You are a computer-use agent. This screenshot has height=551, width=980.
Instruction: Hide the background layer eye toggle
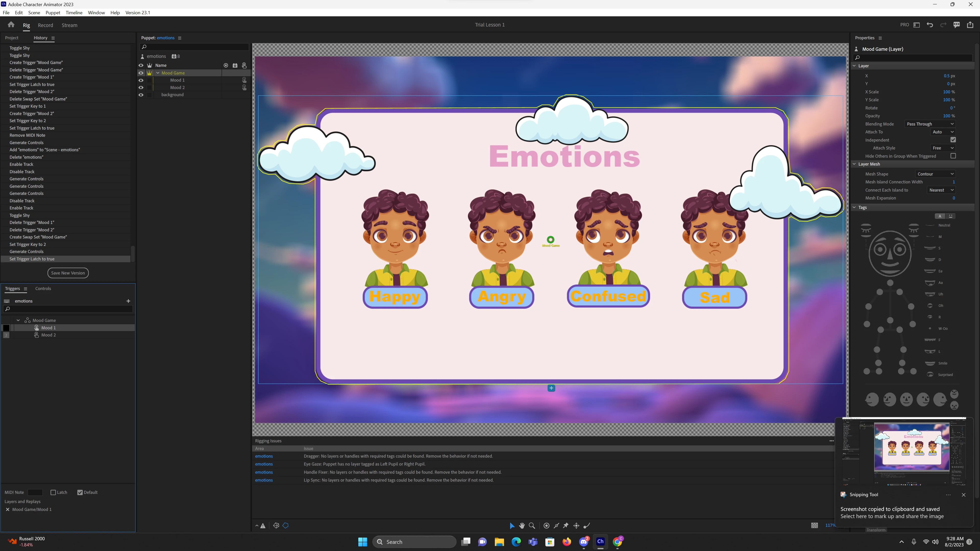(141, 95)
